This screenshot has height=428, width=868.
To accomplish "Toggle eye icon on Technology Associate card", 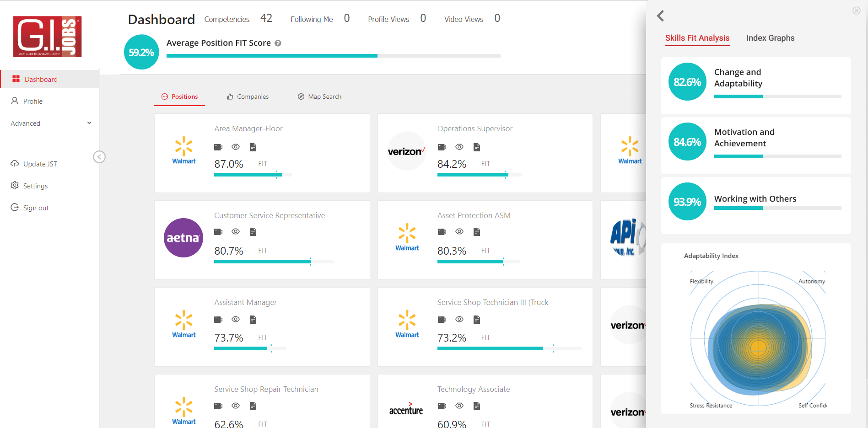I will (x=459, y=406).
